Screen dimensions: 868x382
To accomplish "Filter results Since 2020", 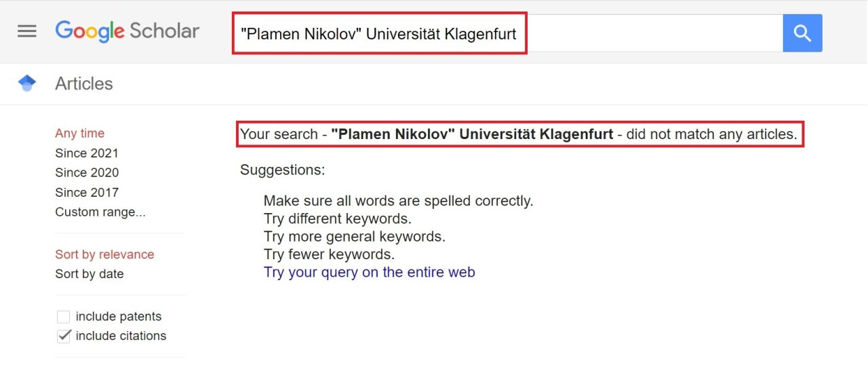I will tap(87, 172).
